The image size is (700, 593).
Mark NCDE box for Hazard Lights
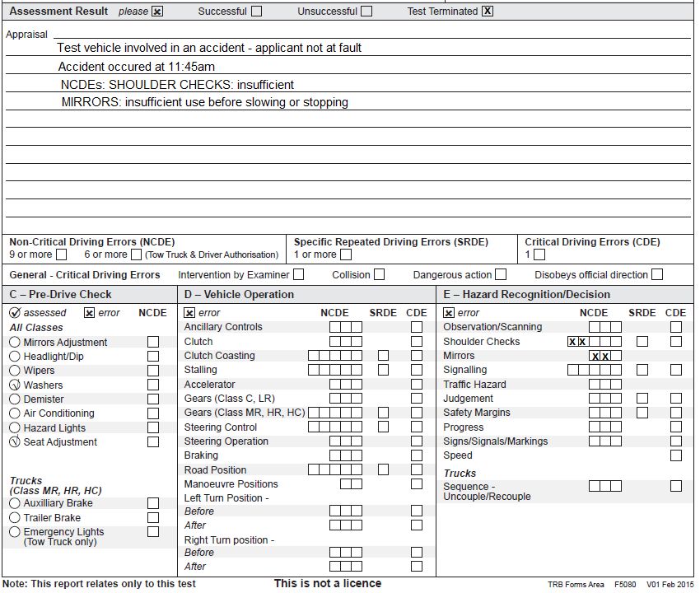coord(153,427)
